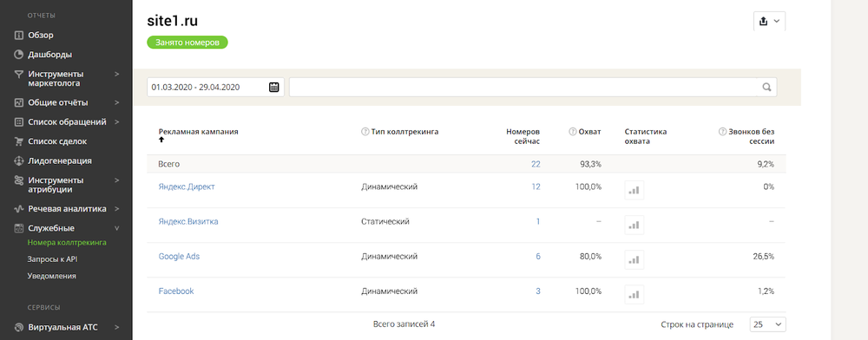Click the search magnifier icon

[766, 87]
